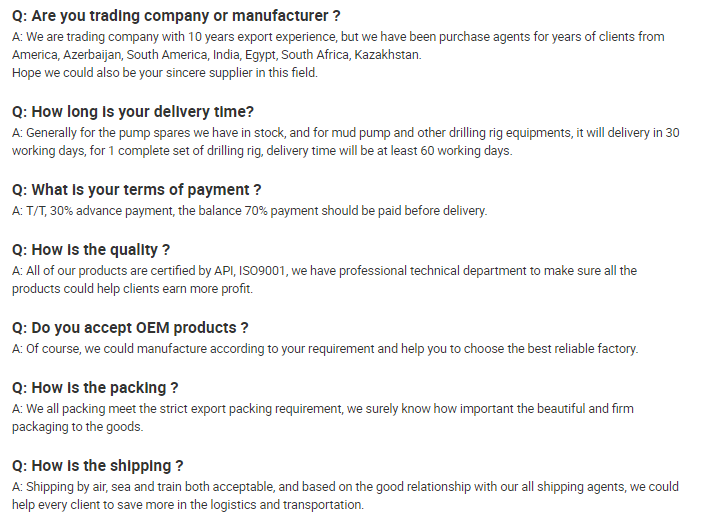Select the line listing America, Azerbaijan, South America
Image resolution: width=705 pixels, height=522 pixels.
pos(216,54)
